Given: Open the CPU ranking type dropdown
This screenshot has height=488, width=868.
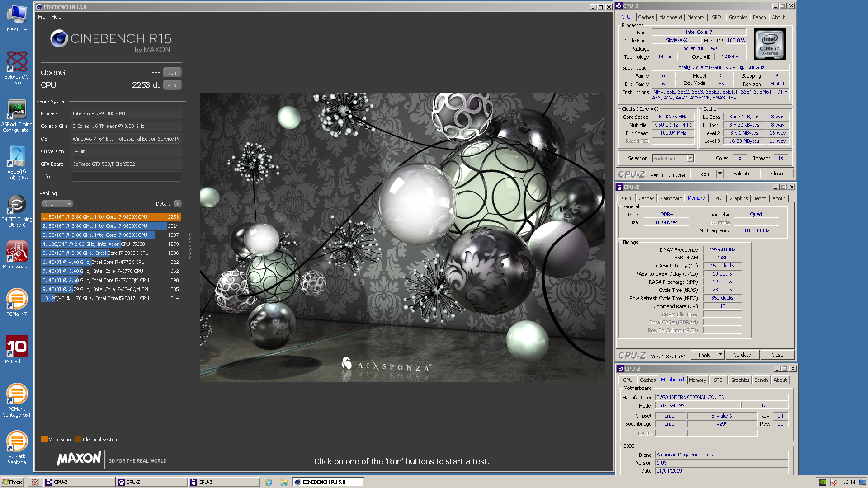Looking at the screenshot, I should (x=57, y=204).
